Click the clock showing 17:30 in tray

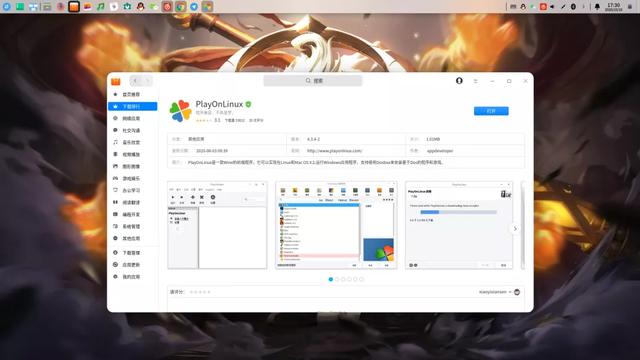tap(614, 7)
